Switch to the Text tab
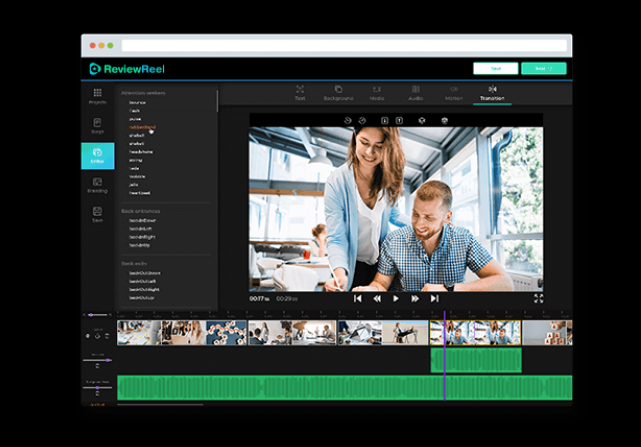641x447 pixels. [299, 93]
